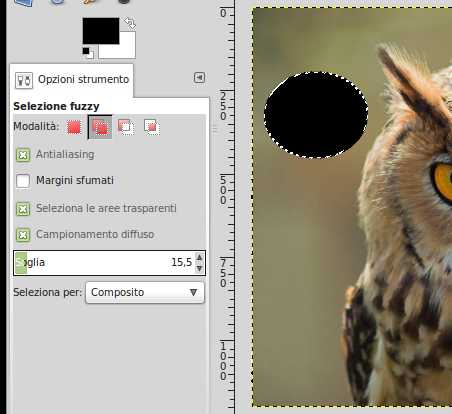Toggle the Antialiasing checkbox
Viewport: 452px width, 414px height.
click(x=23, y=155)
